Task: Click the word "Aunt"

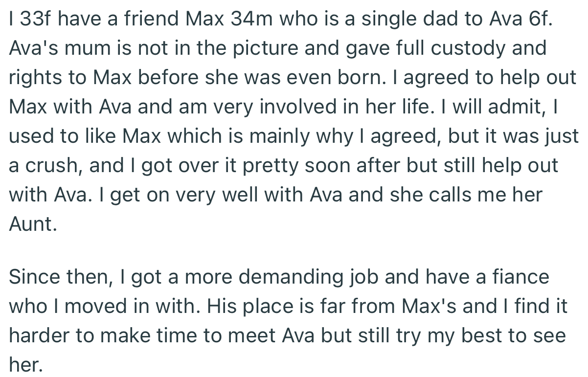Action: 30,224
